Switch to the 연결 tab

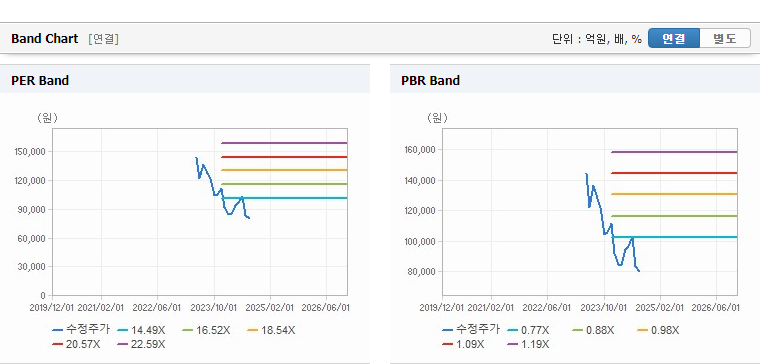pos(674,38)
